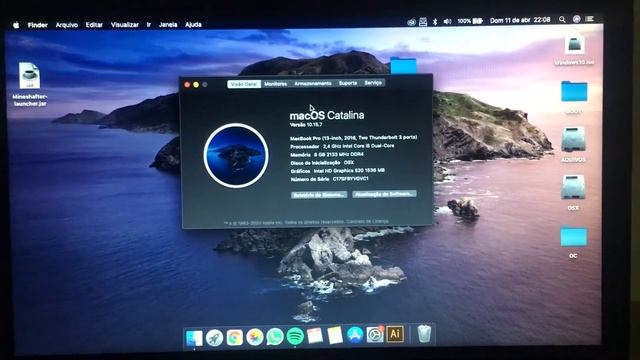Open App Store from the Dock
640x360 pixels.
click(x=355, y=335)
